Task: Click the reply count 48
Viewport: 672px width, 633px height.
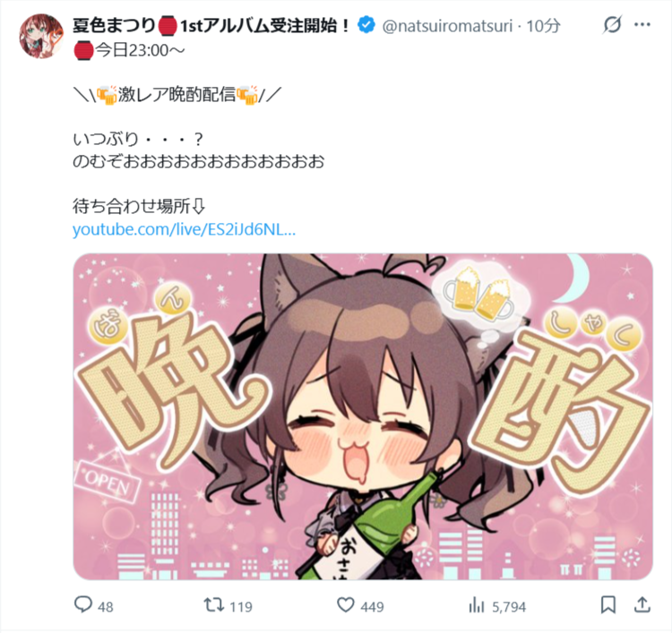Action: (x=106, y=606)
